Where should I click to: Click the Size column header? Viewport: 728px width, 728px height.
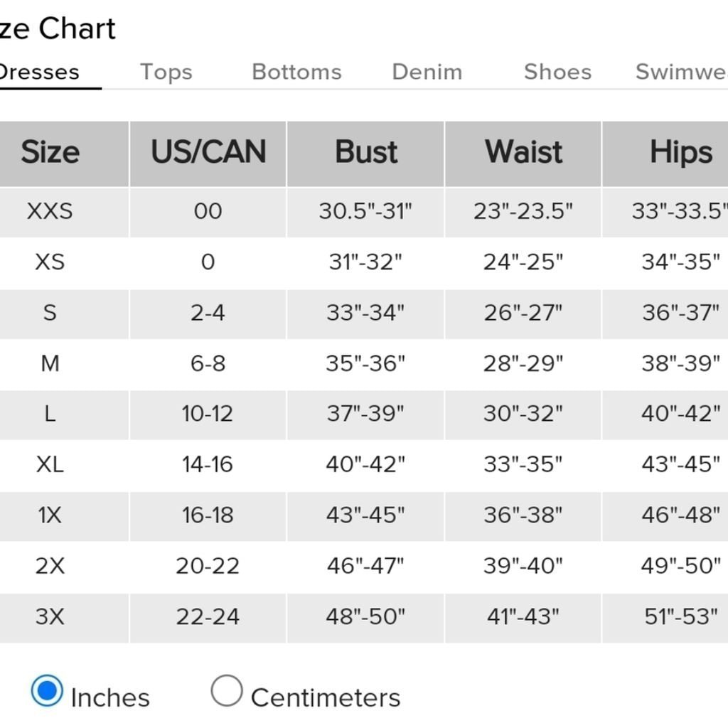pyautogui.click(x=50, y=152)
